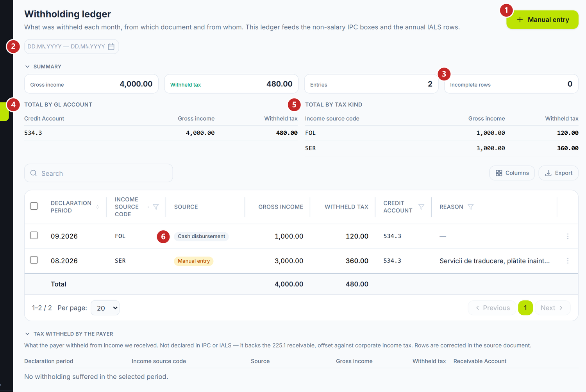Click the 'Servicii de traducere' reason cell
The width and height of the screenshot is (586, 392).
(495, 261)
